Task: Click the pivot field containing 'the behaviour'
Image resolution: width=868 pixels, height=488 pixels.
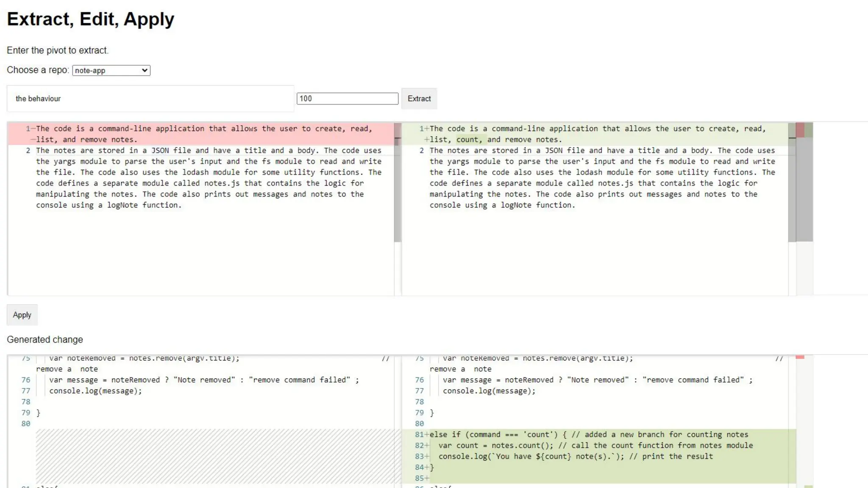Action: pyautogui.click(x=150, y=99)
